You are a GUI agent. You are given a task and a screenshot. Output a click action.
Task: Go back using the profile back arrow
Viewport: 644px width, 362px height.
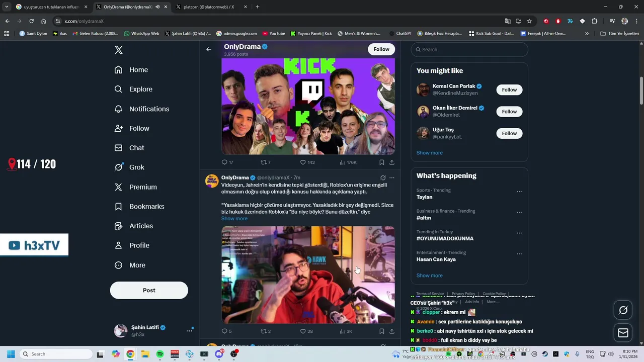209,49
